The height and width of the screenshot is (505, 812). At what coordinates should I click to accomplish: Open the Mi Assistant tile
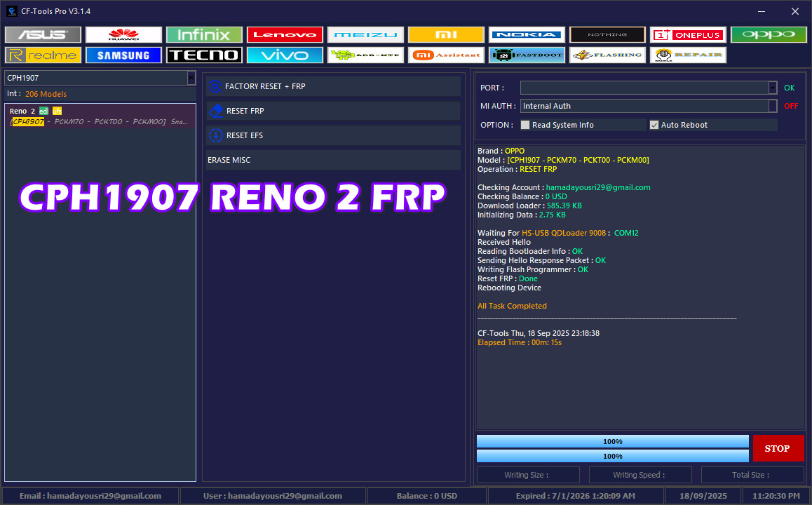pyautogui.click(x=447, y=55)
